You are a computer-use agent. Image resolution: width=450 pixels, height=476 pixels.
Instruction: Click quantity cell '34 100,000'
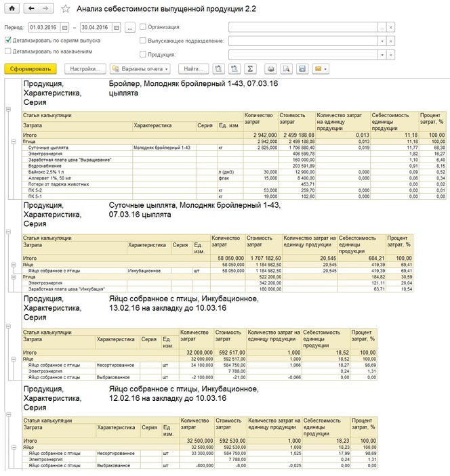click(x=197, y=365)
